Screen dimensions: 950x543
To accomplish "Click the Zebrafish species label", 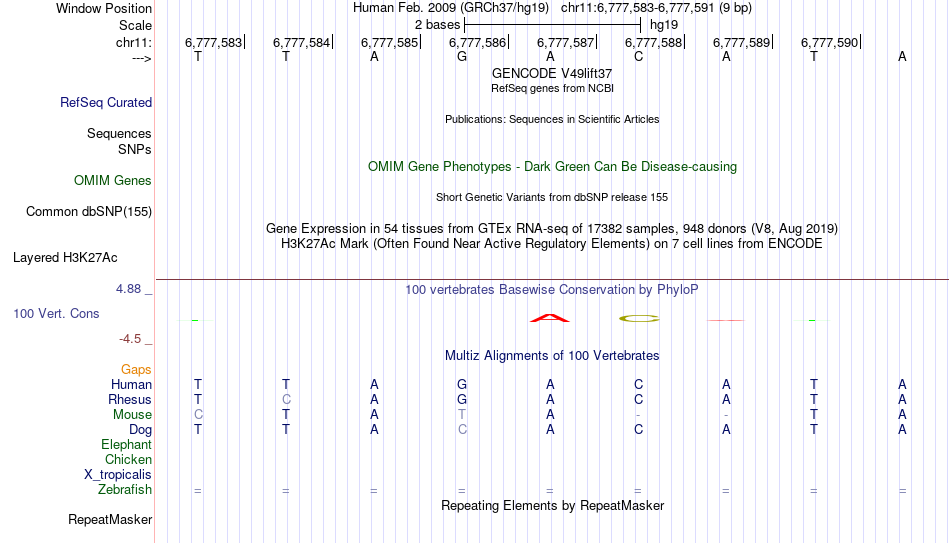I will (x=125, y=490).
